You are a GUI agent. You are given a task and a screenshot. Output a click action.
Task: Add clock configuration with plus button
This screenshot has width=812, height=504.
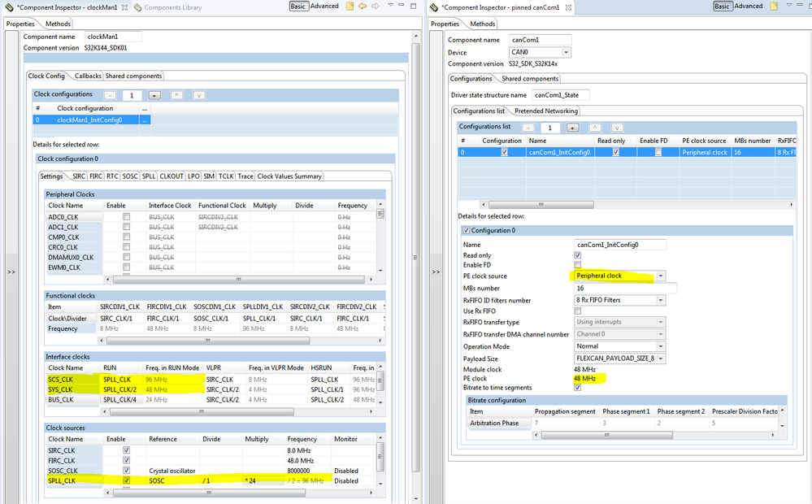(154, 95)
